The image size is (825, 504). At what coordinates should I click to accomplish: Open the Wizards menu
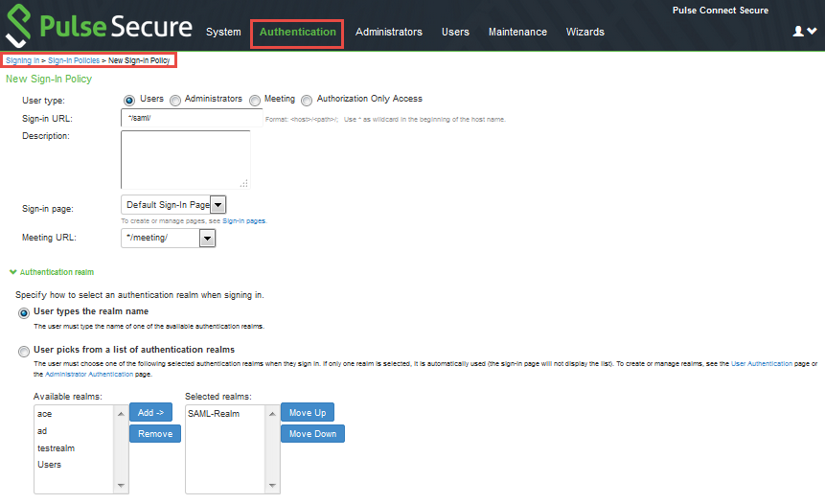[585, 32]
